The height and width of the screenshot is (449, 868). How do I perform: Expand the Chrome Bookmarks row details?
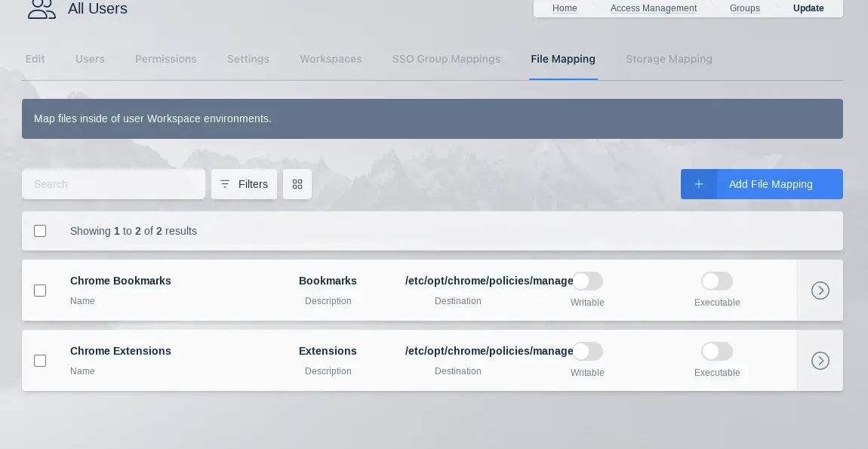[x=820, y=291]
